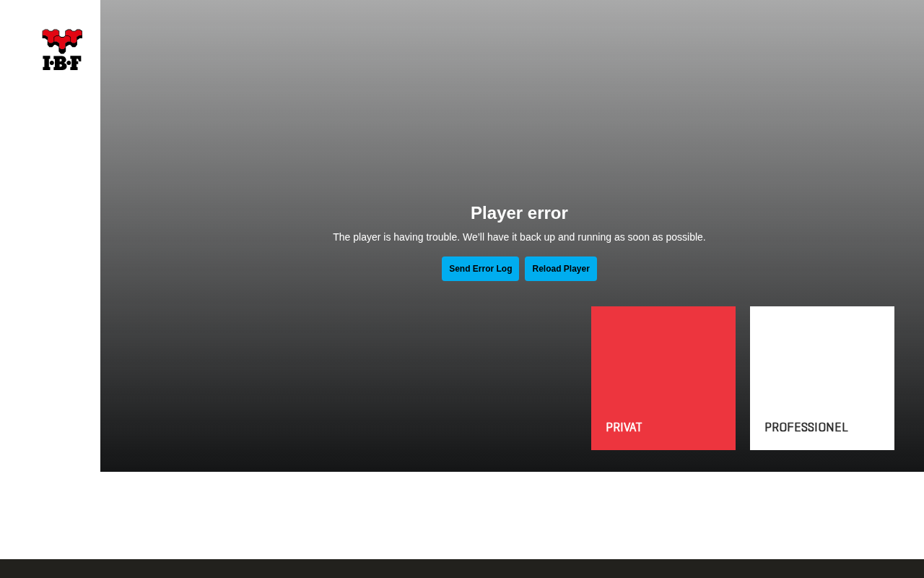Click the IBF logo icon
Image resolution: width=924 pixels, height=578 pixels.
(x=62, y=50)
